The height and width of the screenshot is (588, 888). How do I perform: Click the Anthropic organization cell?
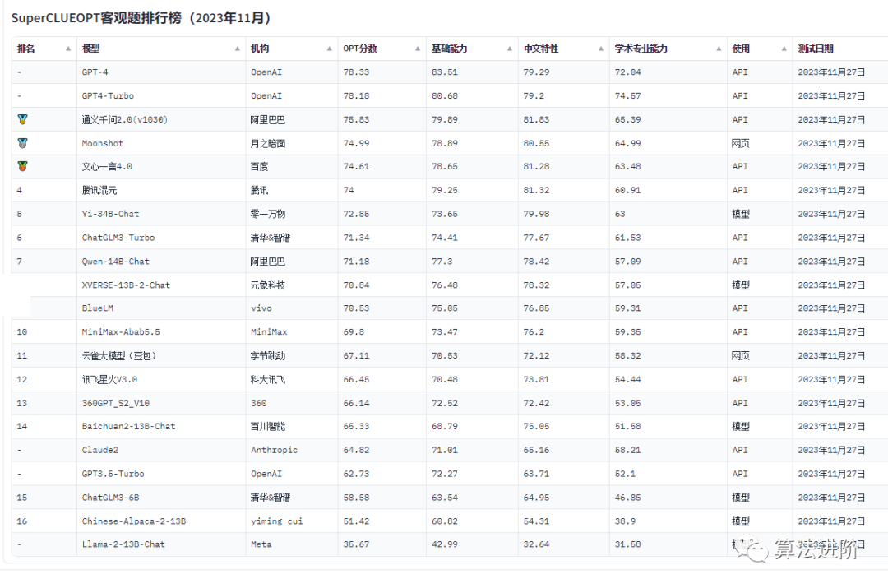click(x=292, y=451)
